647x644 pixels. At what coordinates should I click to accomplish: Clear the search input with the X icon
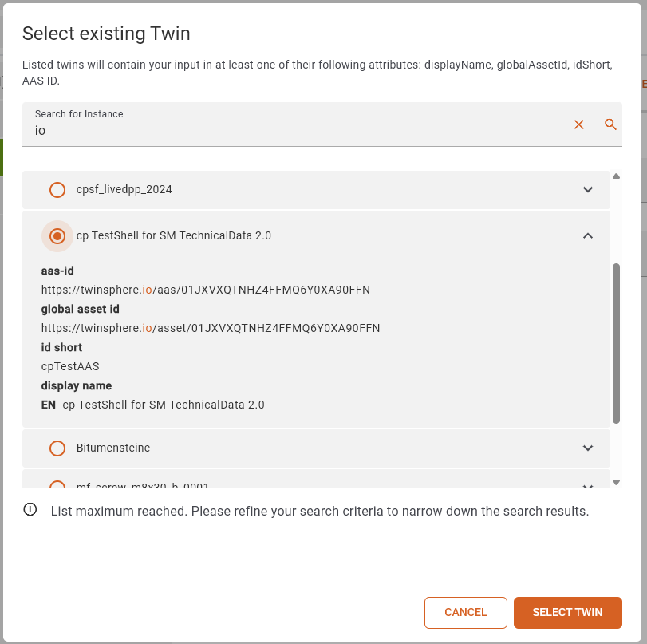(x=578, y=124)
